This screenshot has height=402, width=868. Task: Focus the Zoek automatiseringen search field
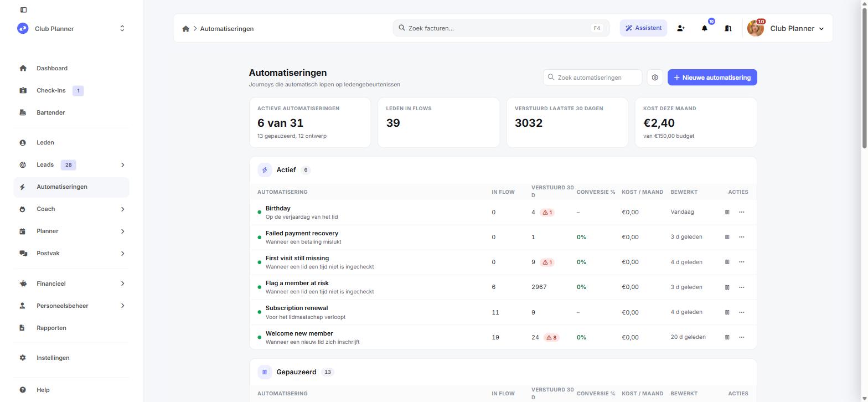pos(592,78)
